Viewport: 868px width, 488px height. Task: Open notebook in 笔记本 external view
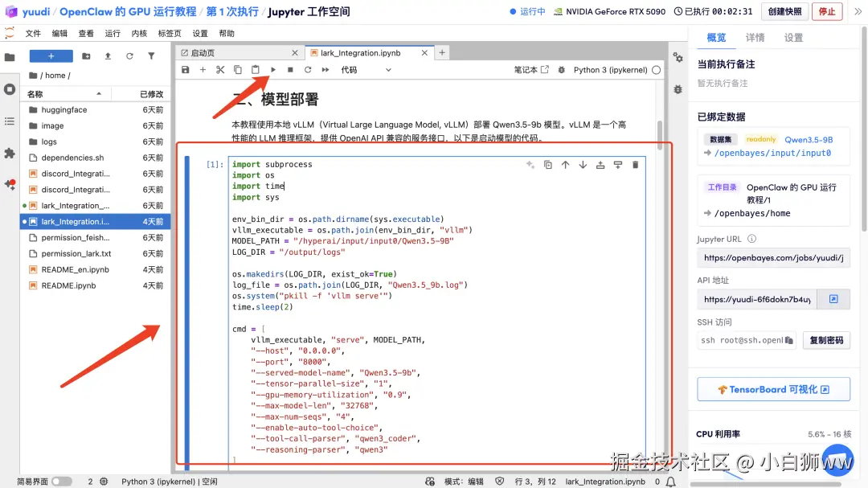(x=531, y=70)
